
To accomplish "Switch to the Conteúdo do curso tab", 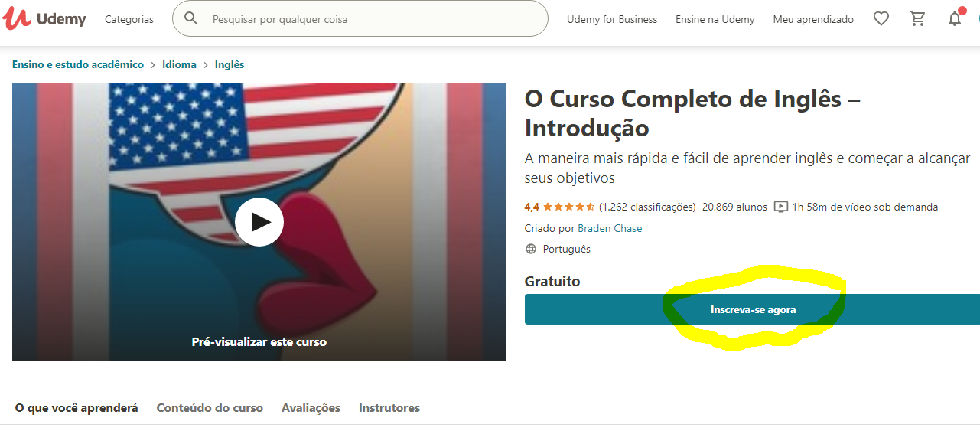I will click(x=210, y=408).
